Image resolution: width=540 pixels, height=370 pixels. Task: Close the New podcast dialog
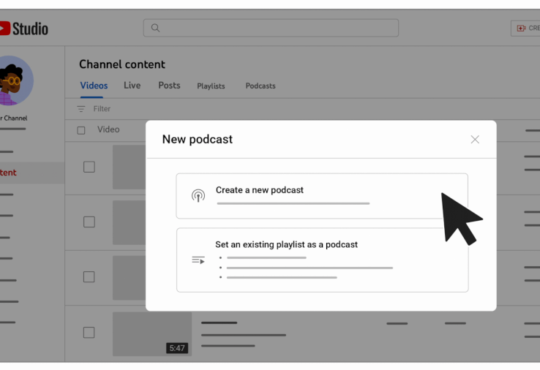tap(475, 140)
